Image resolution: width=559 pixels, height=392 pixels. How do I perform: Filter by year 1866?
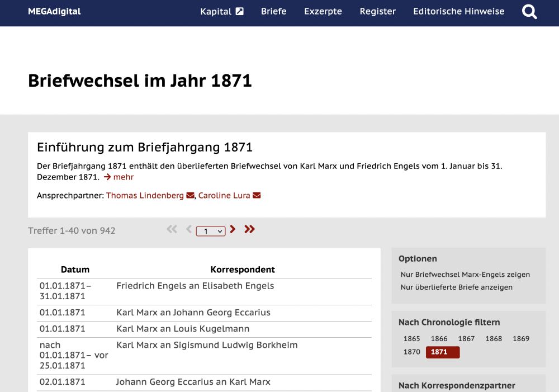pyautogui.click(x=439, y=338)
